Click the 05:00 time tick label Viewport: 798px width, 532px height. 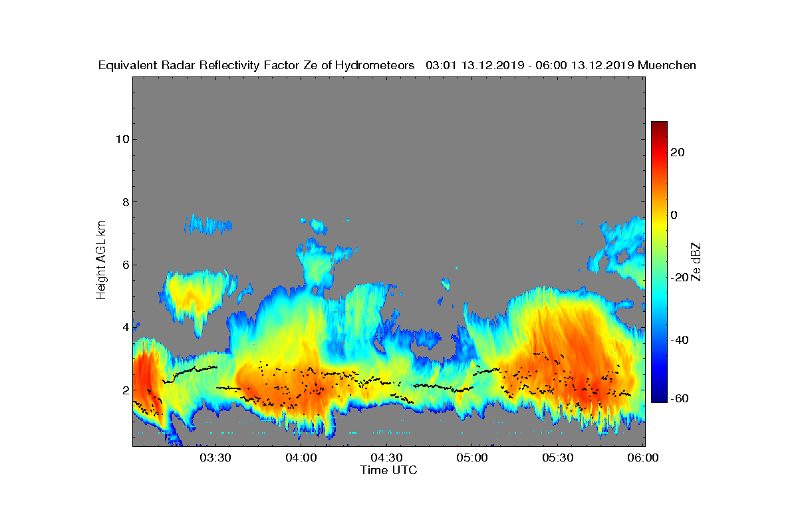click(472, 458)
